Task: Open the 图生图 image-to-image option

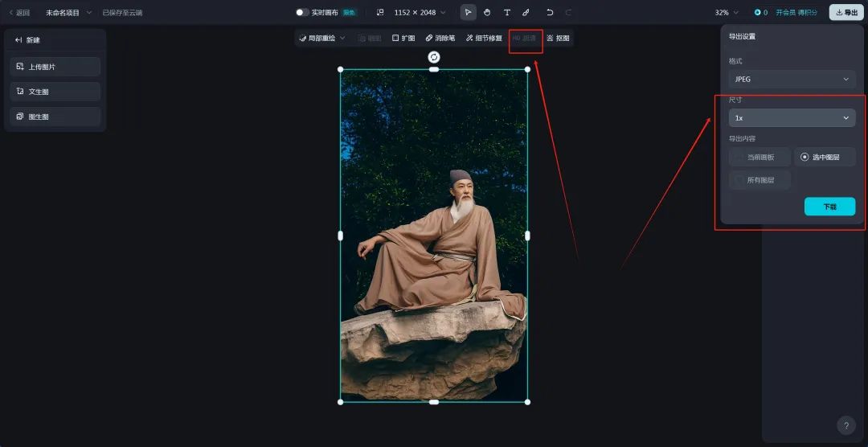Action: 55,117
